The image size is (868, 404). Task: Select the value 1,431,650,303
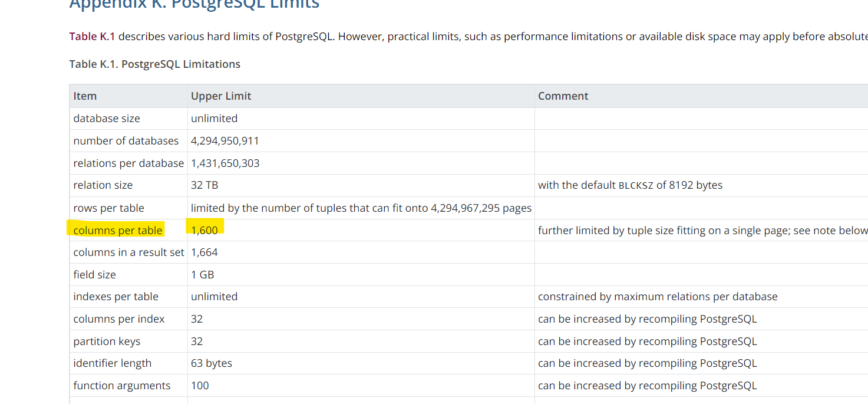pyautogui.click(x=225, y=163)
